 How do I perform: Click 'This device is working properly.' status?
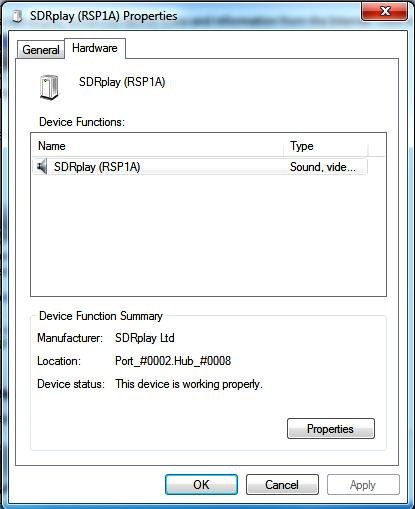tap(189, 384)
